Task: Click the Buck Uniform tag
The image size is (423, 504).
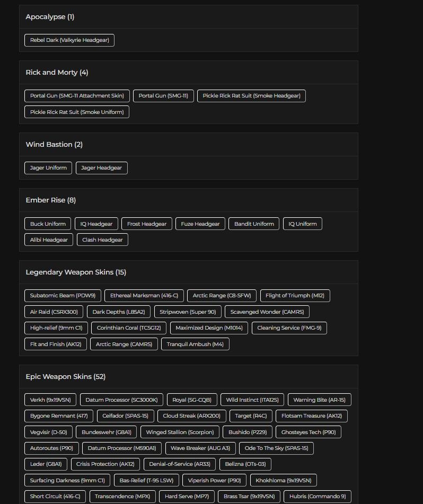Action: (48, 224)
